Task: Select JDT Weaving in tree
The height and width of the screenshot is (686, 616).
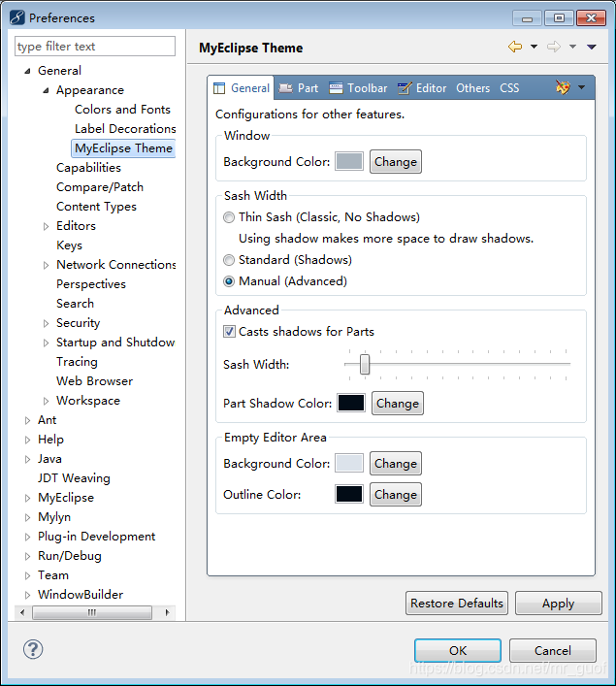Action: (74, 478)
